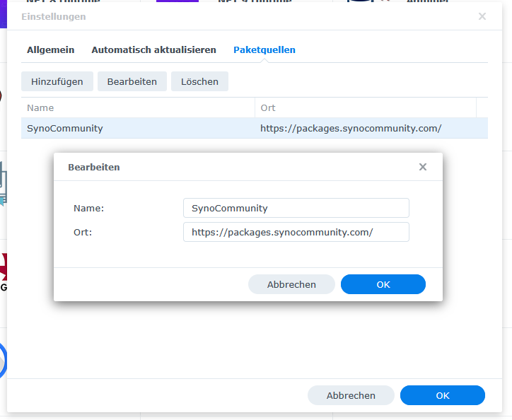Select the Paketquellen tab

click(x=264, y=50)
